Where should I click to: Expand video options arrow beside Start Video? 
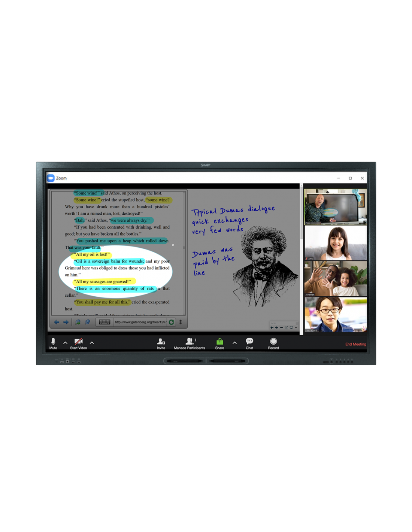(92, 342)
